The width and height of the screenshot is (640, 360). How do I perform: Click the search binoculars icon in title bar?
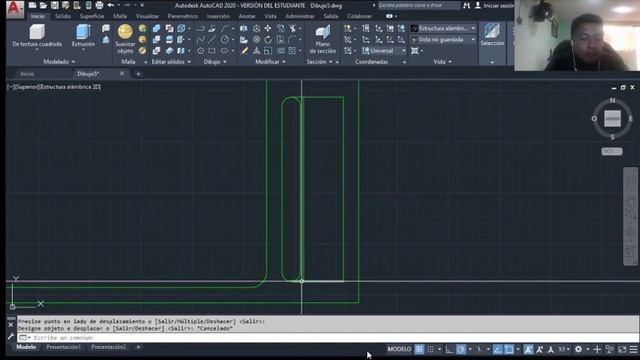coord(466,6)
